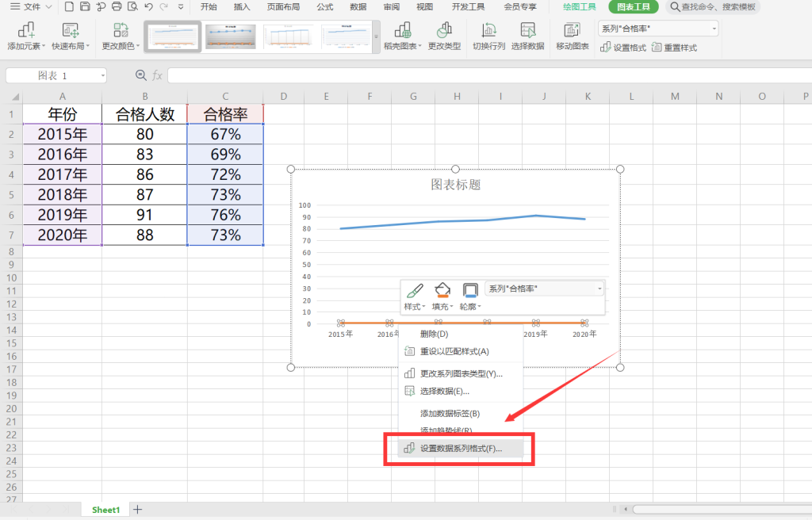Screen dimensions: 812x520
Task: Choose 设置数据系列格式(F) from context menu
Action: tap(461, 449)
